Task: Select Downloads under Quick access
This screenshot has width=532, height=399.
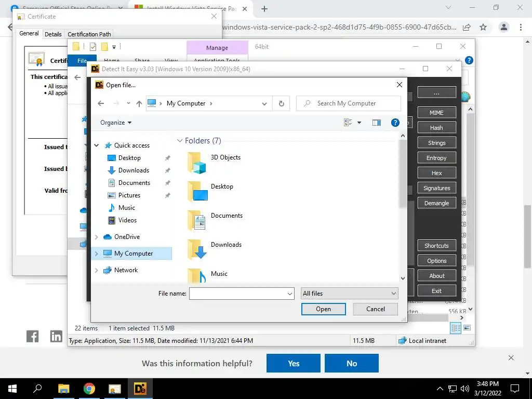Action: (x=134, y=170)
